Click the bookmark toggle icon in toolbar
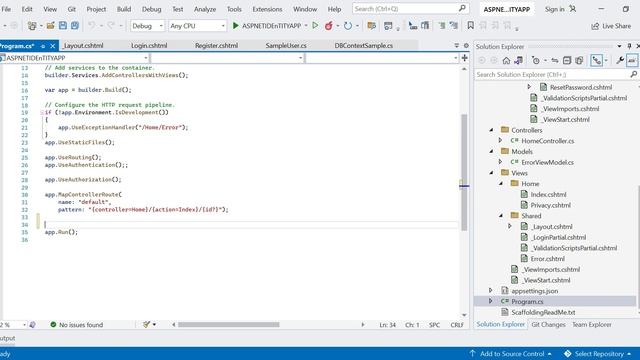Image resolution: width=640 pixels, height=360 pixels. [471, 25]
